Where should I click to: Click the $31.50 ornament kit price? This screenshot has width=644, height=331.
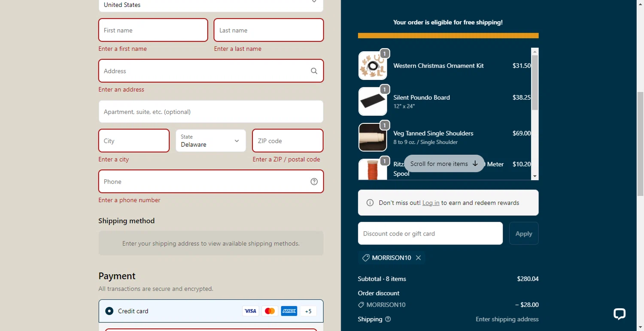point(522,66)
